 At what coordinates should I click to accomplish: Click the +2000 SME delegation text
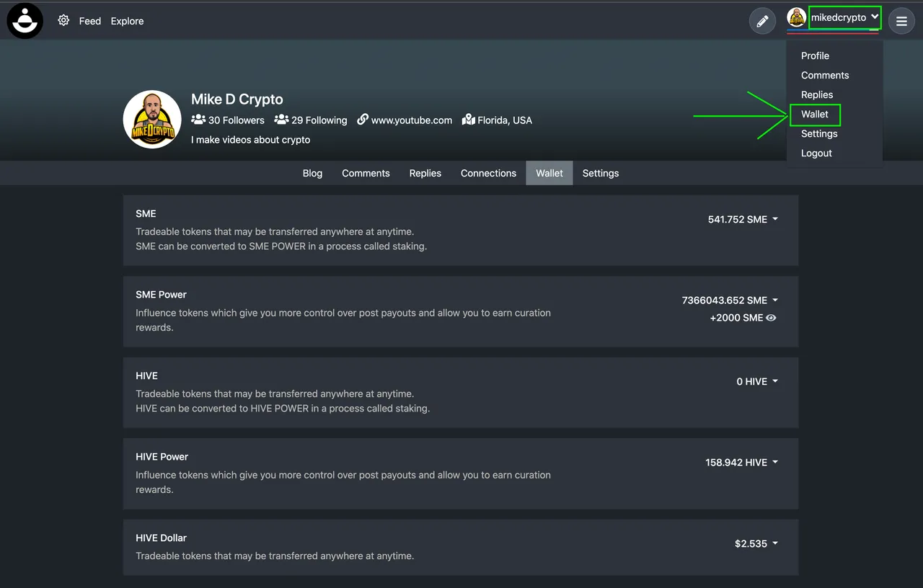click(x=736, y=318)
